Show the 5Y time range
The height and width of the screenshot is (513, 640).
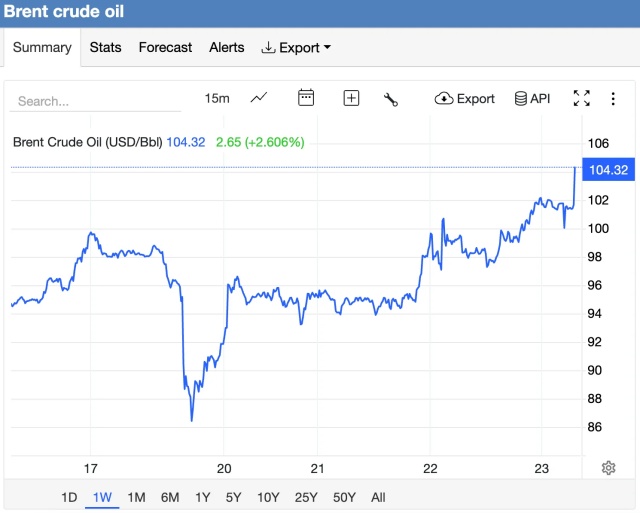pyautogui.click(x=233, y=497)
